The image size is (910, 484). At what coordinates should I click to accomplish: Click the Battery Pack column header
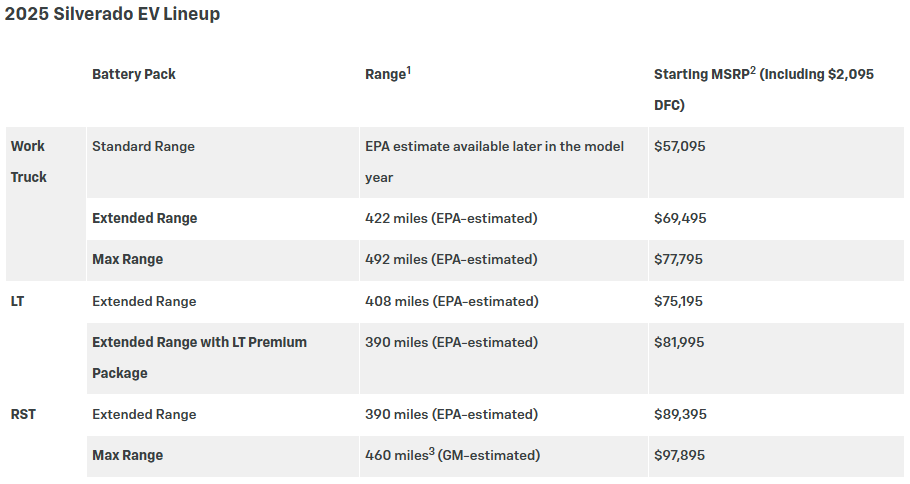134,74
